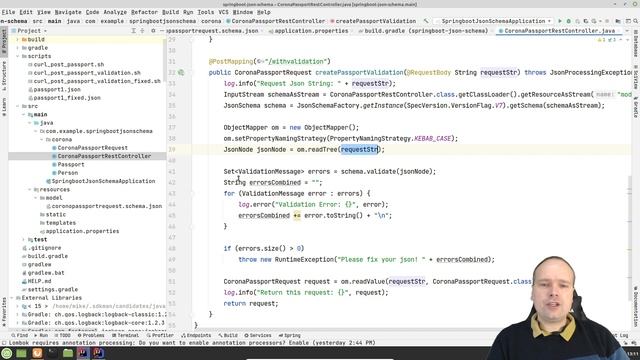Collapse the resources folder

(30, 189)
